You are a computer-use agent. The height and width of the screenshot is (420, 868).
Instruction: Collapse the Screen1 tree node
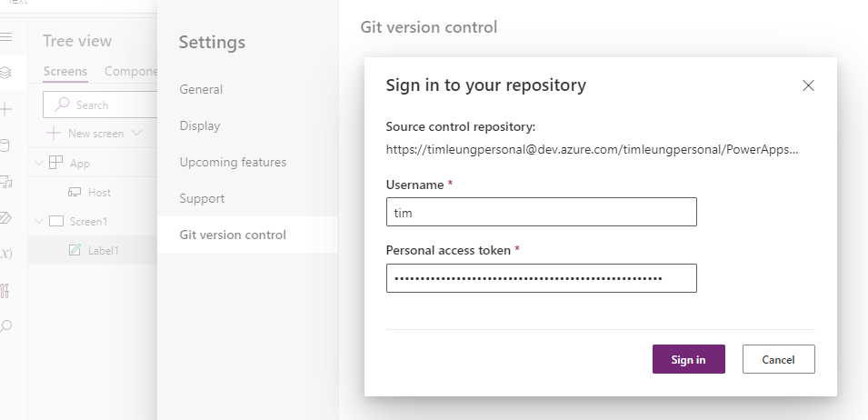pos(39,221)
